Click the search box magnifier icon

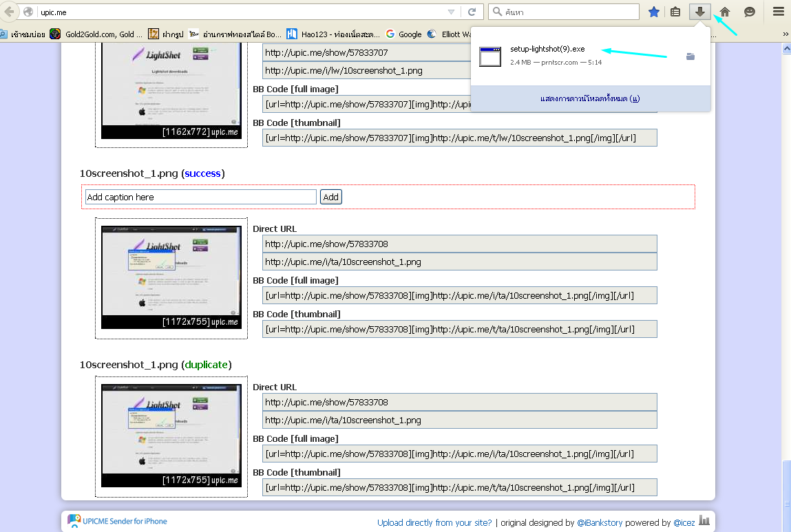point(498,12)
